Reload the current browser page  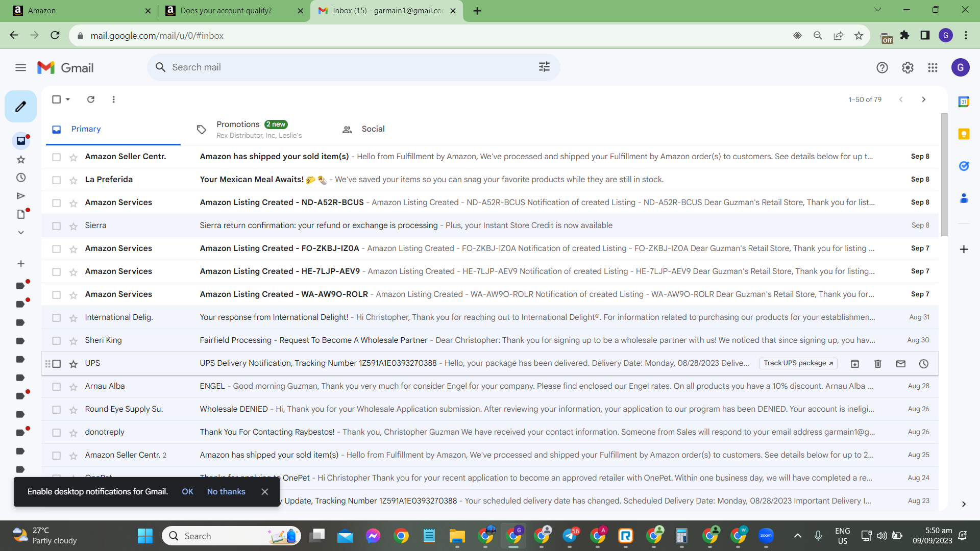point(55,35)
